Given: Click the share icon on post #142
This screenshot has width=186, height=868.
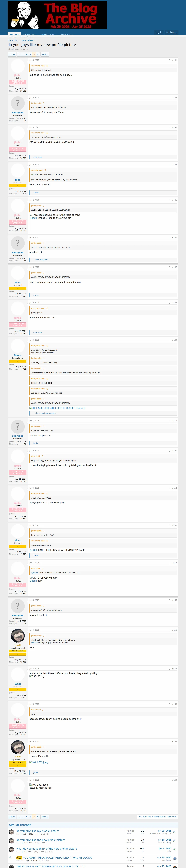Looking at the screenshot, I should [169, 98].
